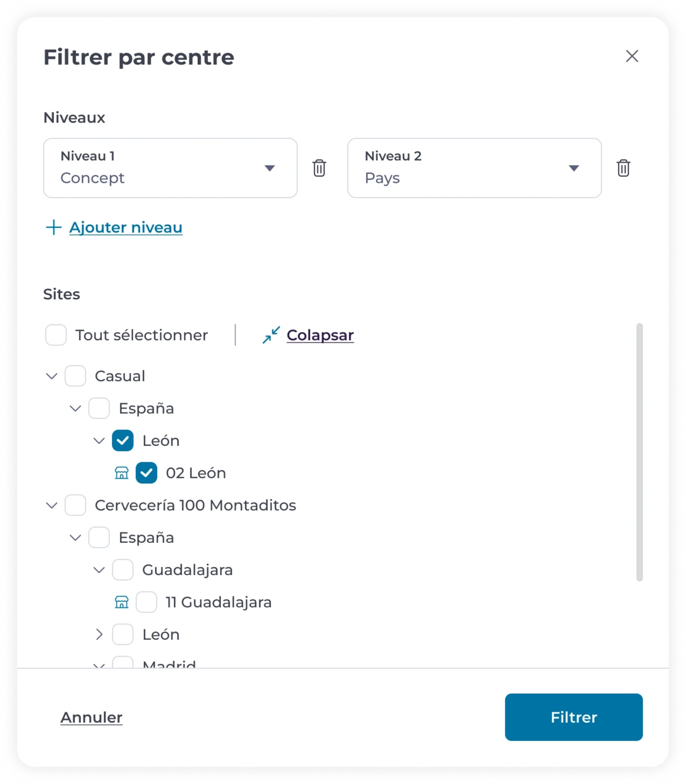Click the store icon beside 11 Guadalajara

[x=122, y=602]
